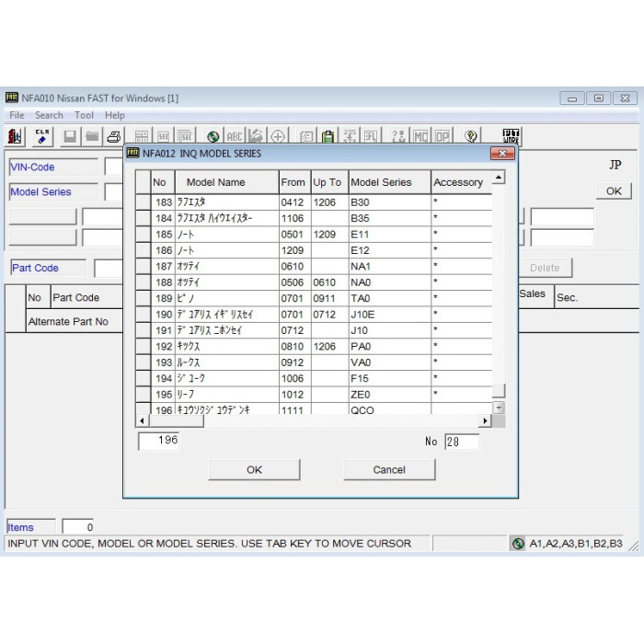Click the Up To column header
644x644 pixels.
pyautogui.click(x=329, y=182)
